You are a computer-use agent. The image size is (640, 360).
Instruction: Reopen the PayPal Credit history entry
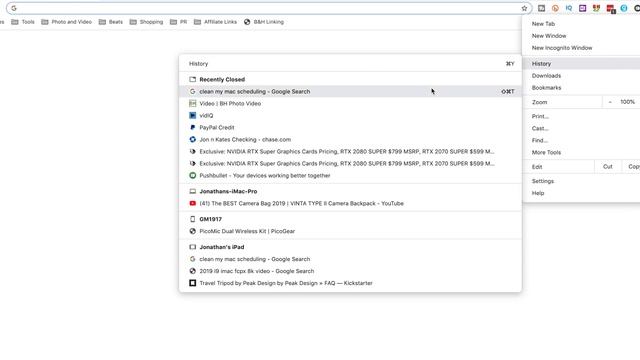(x=350, y=127)
